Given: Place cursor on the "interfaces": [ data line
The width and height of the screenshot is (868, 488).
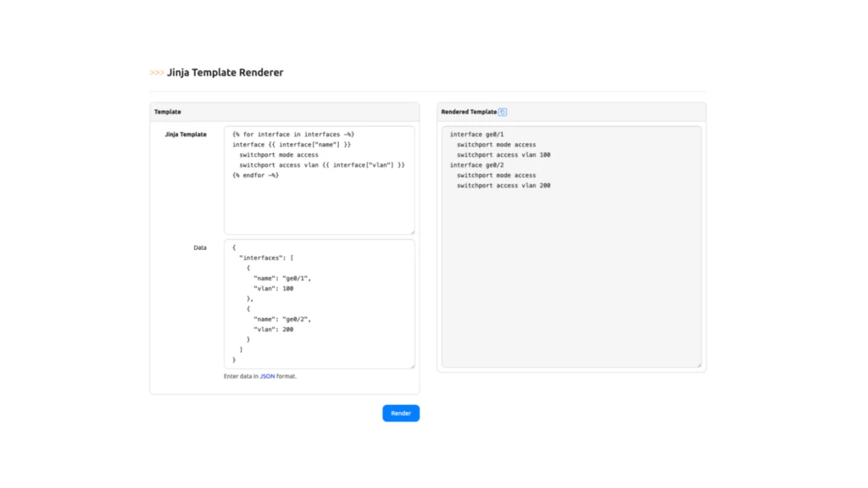Looking at the screenshot, I should (x=266, y=258).
